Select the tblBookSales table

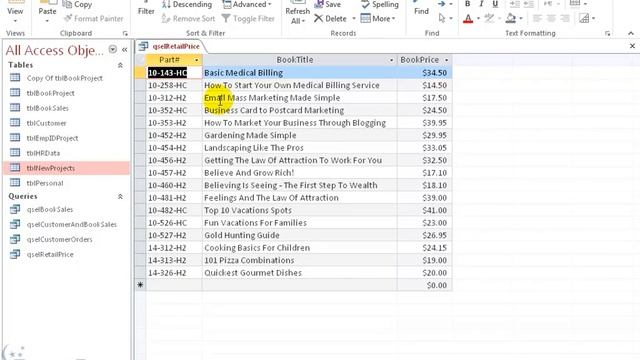pos(66,108)
